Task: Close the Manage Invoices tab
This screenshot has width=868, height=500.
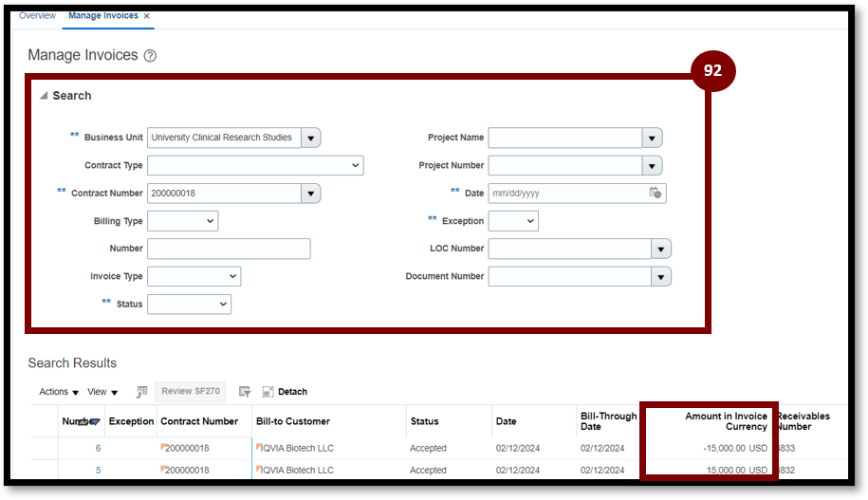Action: pyautogui.click(x=147, y=16)
